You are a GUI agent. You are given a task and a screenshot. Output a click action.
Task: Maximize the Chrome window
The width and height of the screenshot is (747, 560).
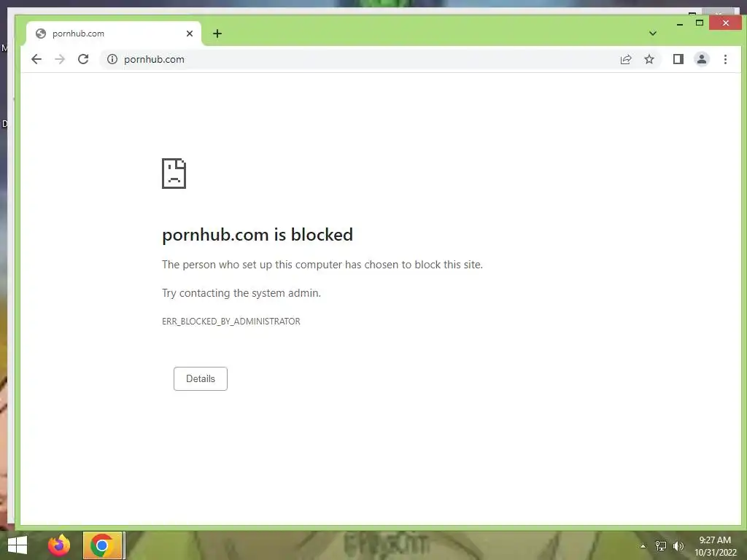(x=700, y=23)
